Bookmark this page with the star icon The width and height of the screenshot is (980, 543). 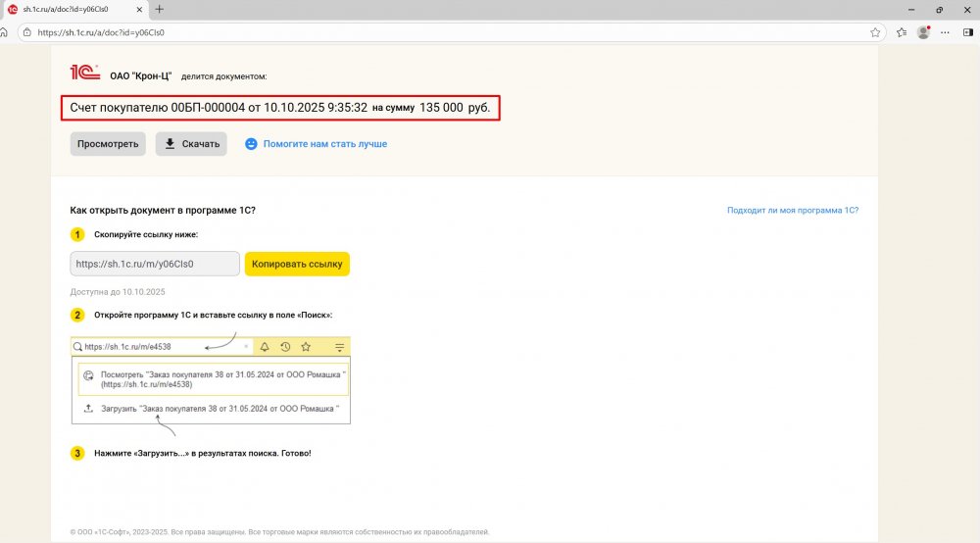875,31
